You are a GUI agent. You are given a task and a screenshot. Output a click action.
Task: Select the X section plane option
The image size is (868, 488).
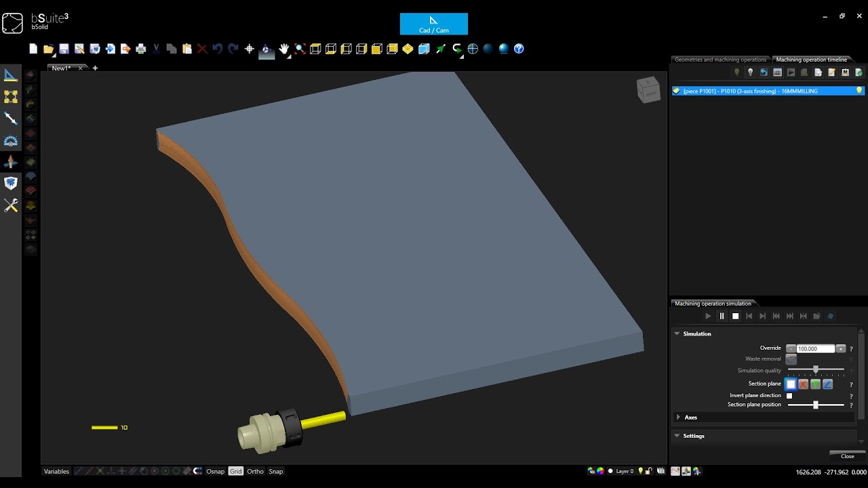pyautogui.click(x=804, y=384)
